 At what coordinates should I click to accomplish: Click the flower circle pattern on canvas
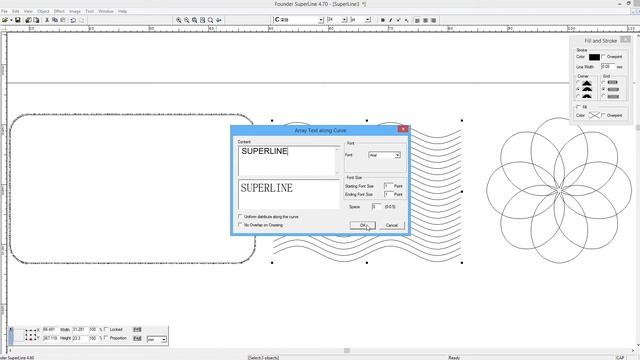click(559, 191)
